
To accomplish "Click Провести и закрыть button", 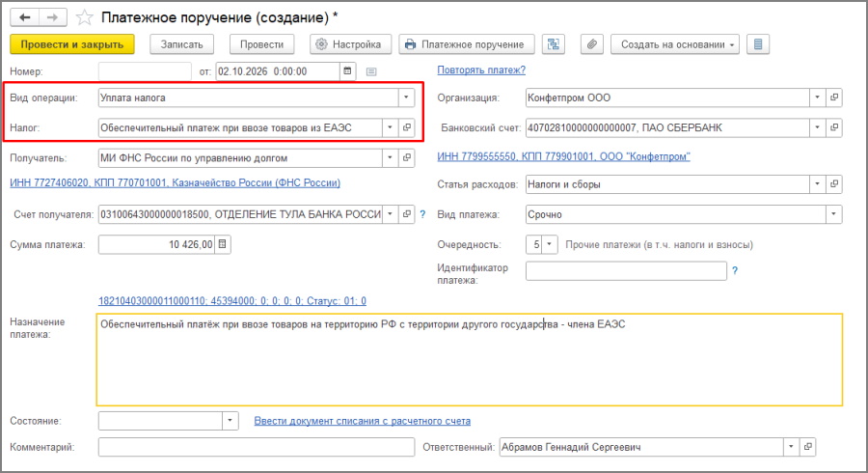I will 72,44.
